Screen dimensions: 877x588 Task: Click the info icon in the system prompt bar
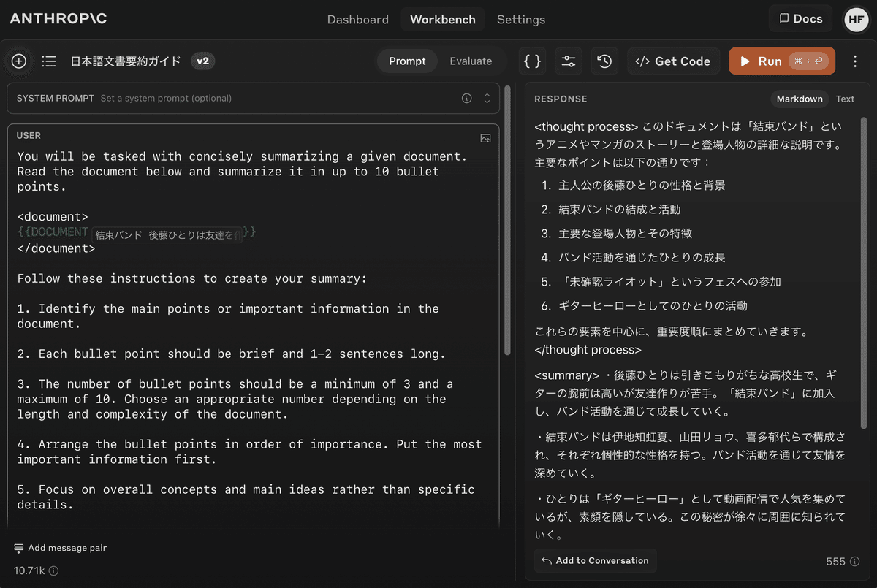pos(466,98)
